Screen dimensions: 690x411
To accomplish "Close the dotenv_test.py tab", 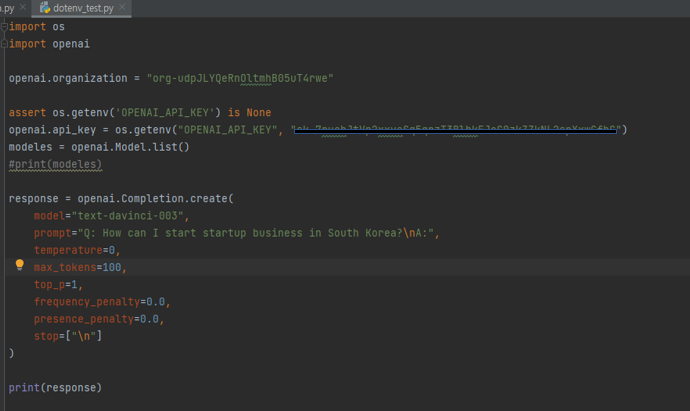I will click(122, 7).
